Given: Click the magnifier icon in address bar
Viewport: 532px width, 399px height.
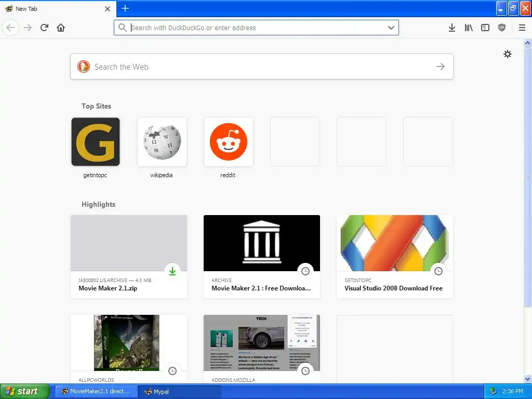Looking at the screenshot, I should [x=123, y=28].
